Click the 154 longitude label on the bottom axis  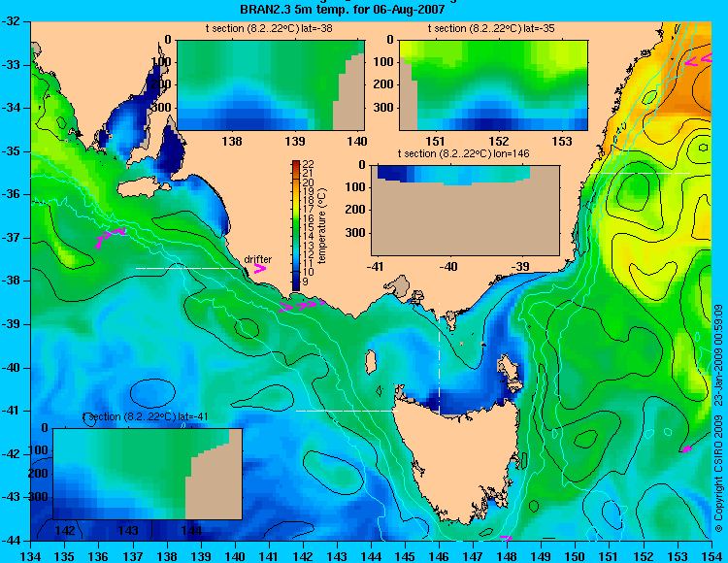click(711, 556)
